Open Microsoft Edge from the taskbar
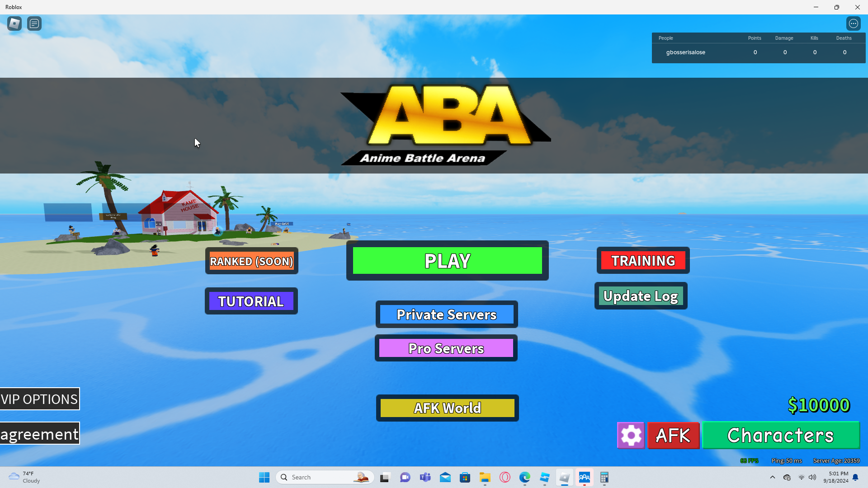Screen dimensions: 868x488 pos(524,477)
